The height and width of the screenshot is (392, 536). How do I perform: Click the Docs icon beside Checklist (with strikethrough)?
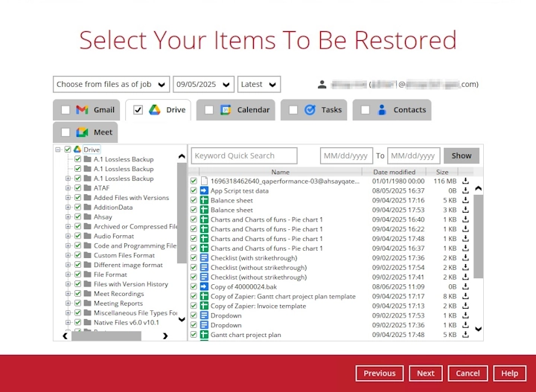click(x=205, y=258)
